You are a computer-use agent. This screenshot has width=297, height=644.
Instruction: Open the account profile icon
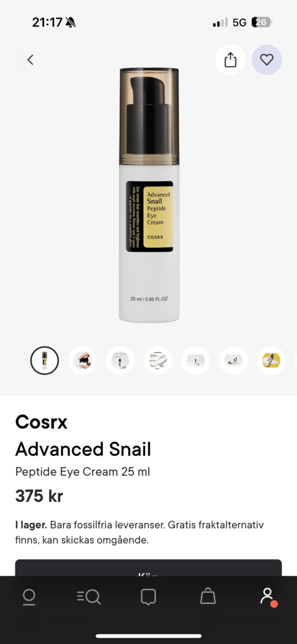click(x=268, y=596)
